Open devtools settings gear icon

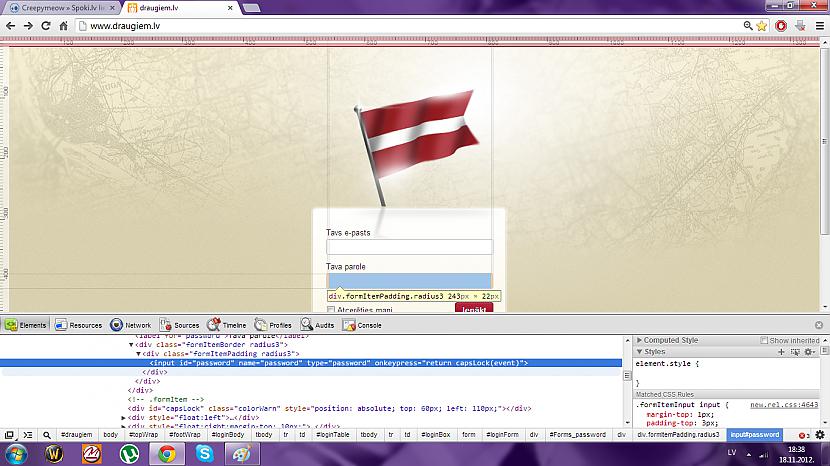tap(819, 435)
